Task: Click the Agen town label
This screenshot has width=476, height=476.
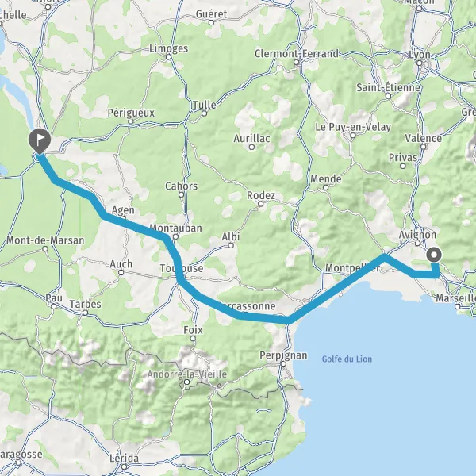Action: click(x=123, y=210)
